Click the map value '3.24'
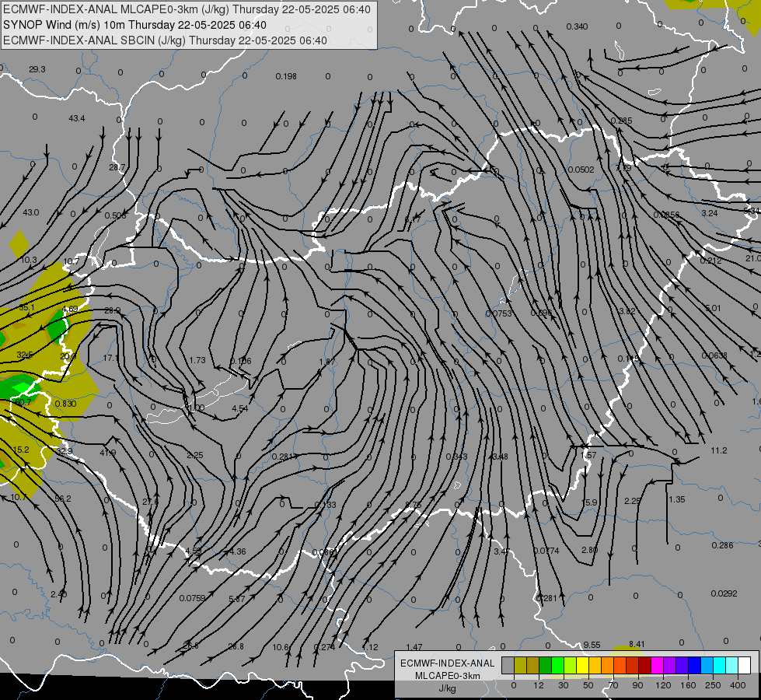 [x=710, y=213]
